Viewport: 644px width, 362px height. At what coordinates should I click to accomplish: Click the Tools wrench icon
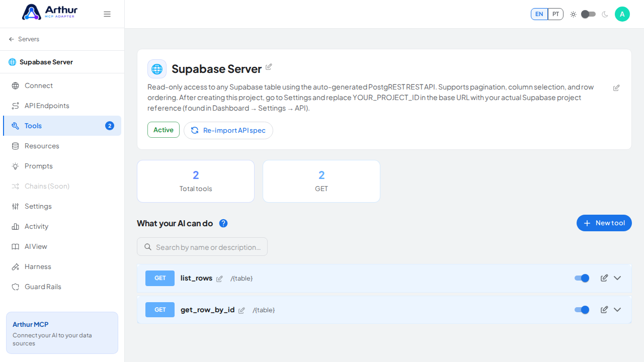coord(16,126)
